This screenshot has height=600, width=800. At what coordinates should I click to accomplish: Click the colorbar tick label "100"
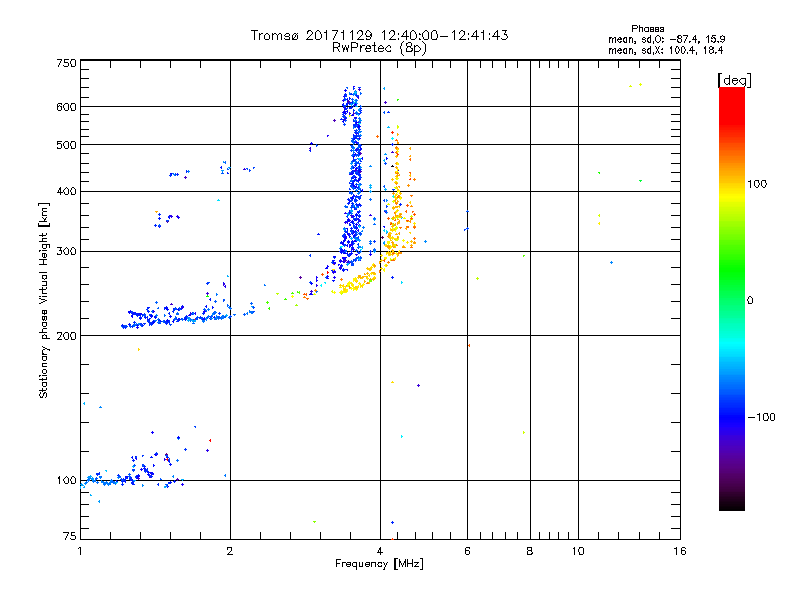click(x=757, y=184)
